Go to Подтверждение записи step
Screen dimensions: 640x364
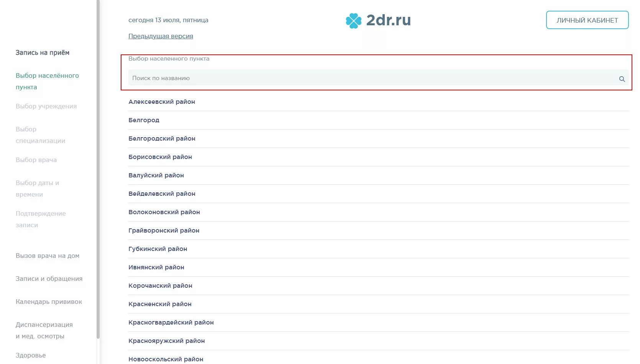coord(41,219)
